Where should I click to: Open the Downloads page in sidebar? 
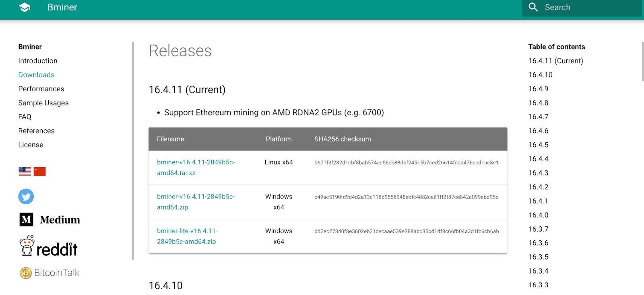coord(36,75)
